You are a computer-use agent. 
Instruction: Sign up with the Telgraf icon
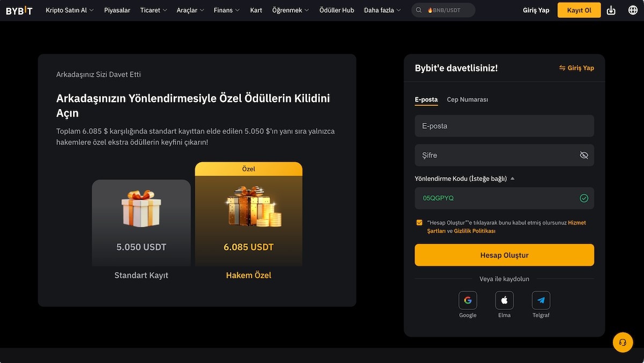540,300
